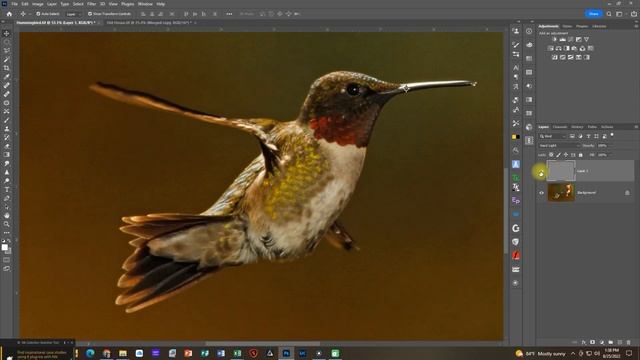Toggle Show Transform Controls checkbox
The width and height of the screenshot is (640, 360).
pos(90,14)
